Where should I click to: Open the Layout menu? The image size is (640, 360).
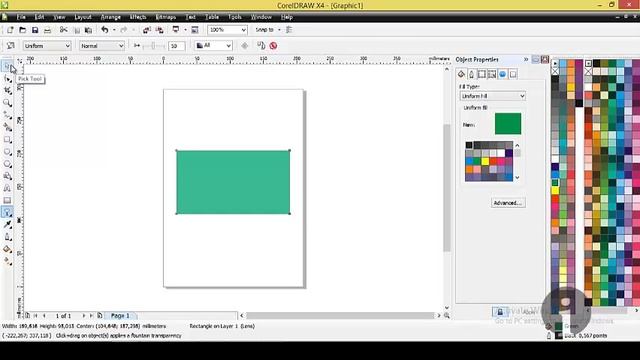coord(83,17)
